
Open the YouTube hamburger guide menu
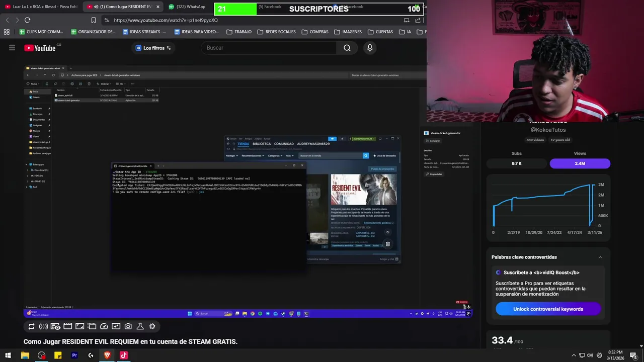[12, 48]
